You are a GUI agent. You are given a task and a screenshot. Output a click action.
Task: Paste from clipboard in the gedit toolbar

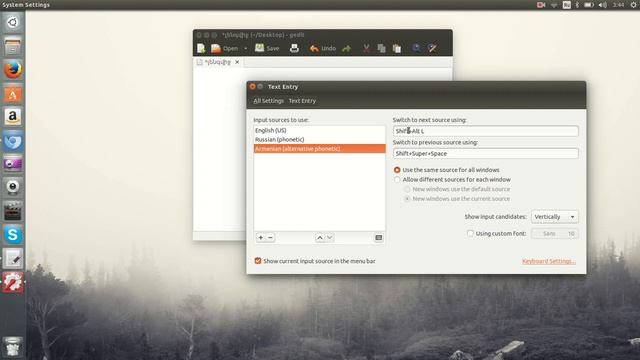pyautogui.click(x=396, y=49)
